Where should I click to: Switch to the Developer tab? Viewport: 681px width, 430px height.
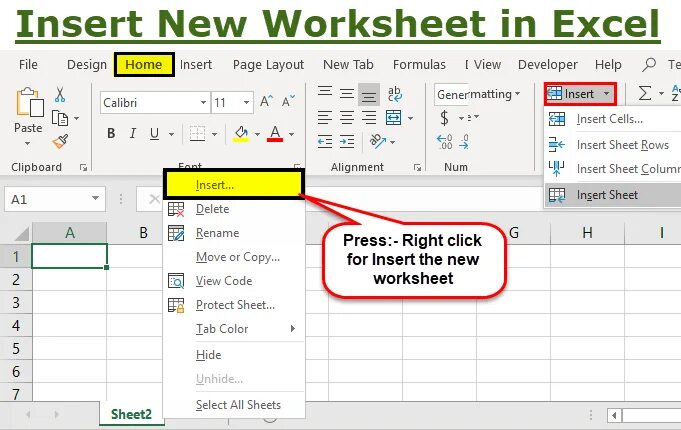548,65
